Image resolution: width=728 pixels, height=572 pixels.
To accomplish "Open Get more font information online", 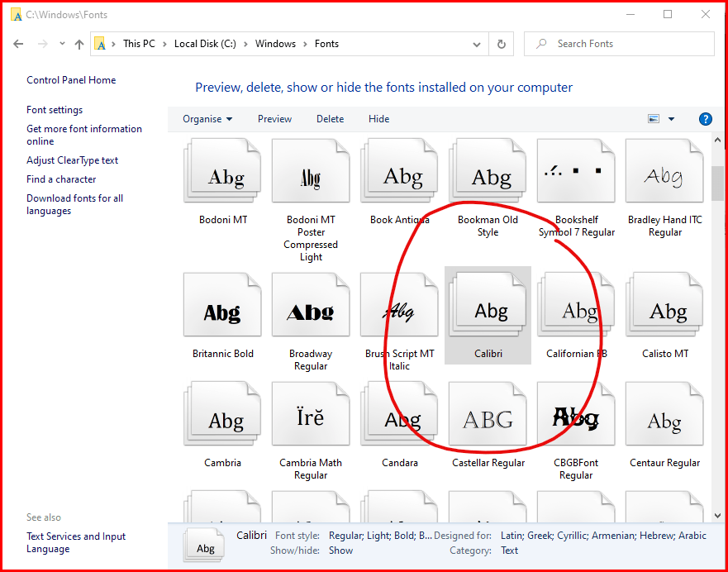I will (x=84, y=135).
